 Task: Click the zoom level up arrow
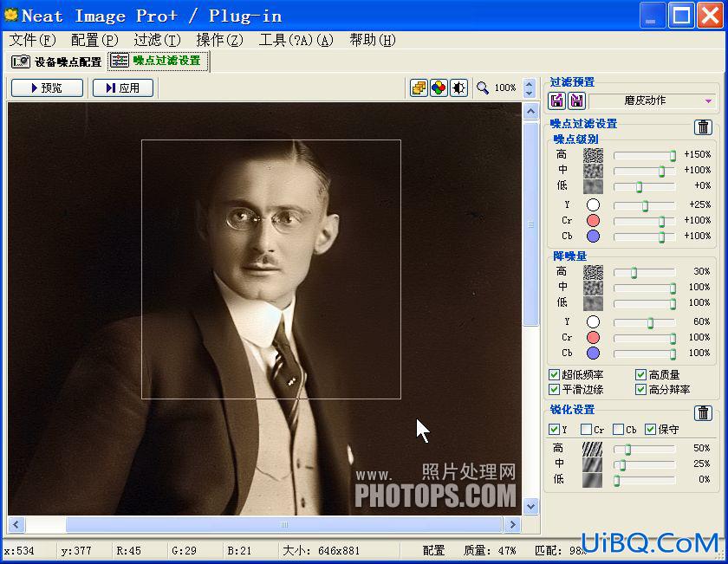click(x=529, y=83)
